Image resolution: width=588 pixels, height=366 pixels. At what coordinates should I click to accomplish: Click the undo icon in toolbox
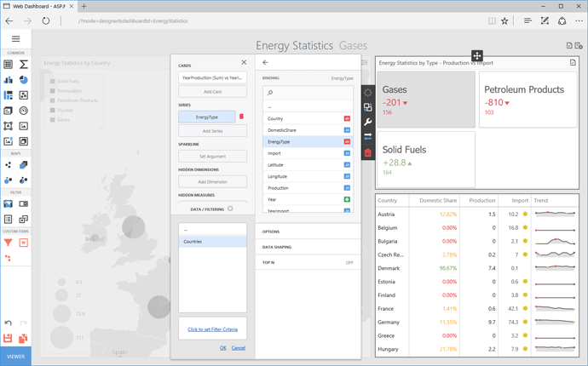pyautogui.click(x=9, y=323)
